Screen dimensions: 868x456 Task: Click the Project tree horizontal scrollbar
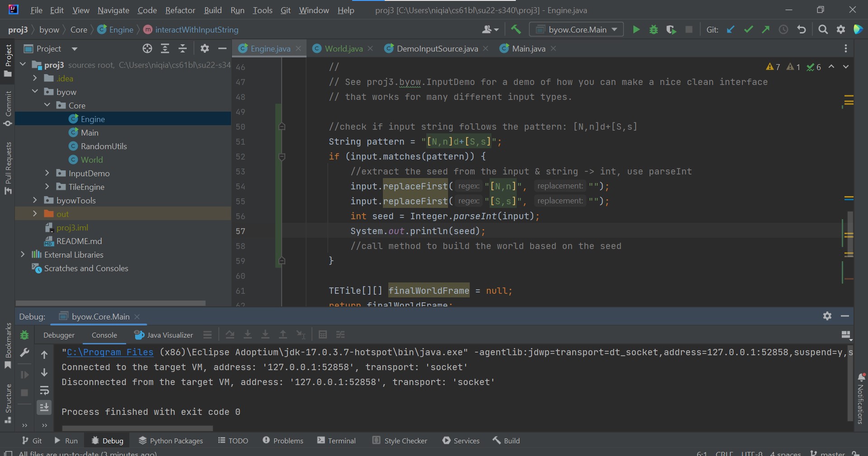111,303
